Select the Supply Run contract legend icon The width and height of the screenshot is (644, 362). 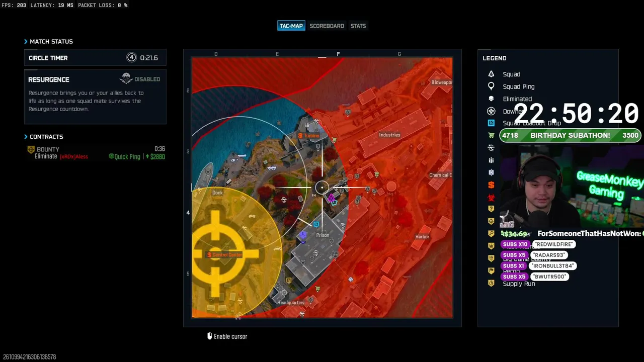pyautogui.click(x=491, y=284)
